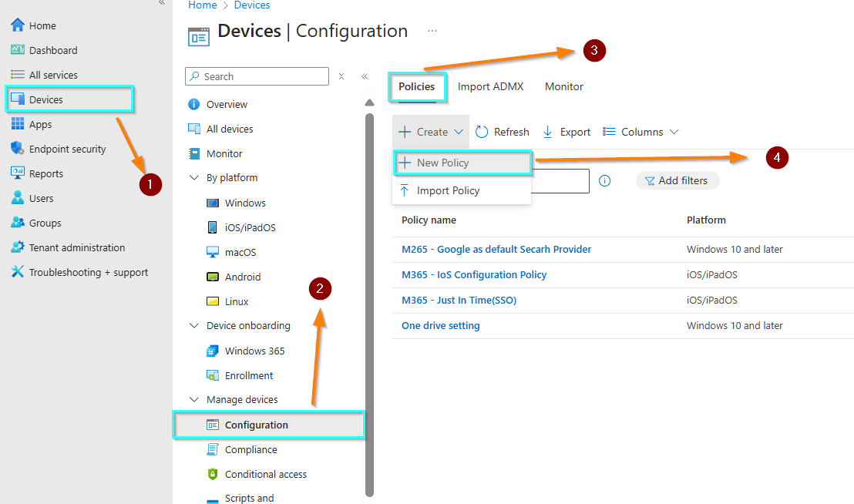Viewport: 854px width, 504px height.
Task: Open the Columns dropdown
Action: (x=640, y=132)
